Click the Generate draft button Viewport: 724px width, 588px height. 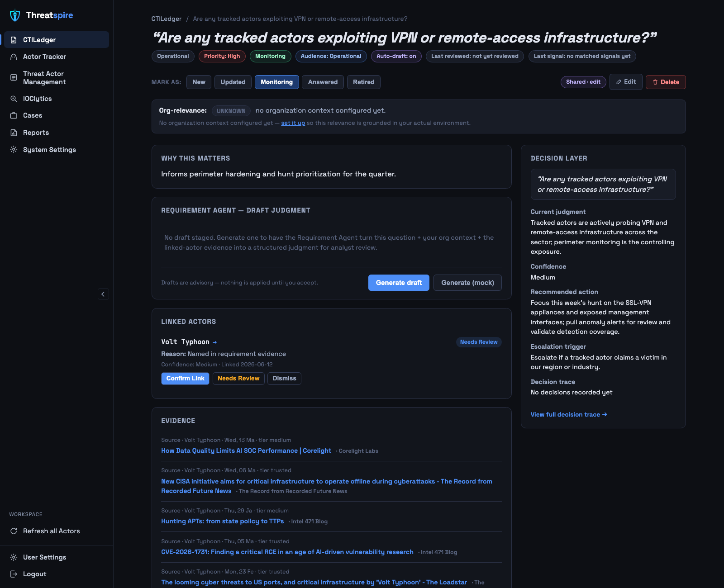click(399, 283)
